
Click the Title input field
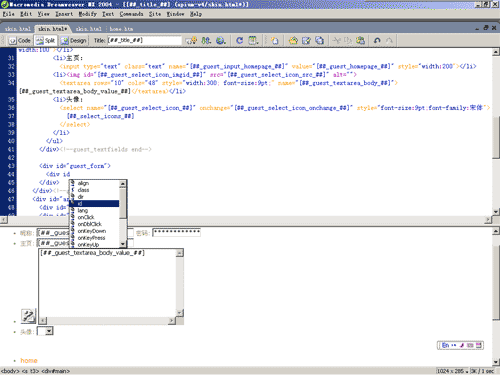(144, 40)
